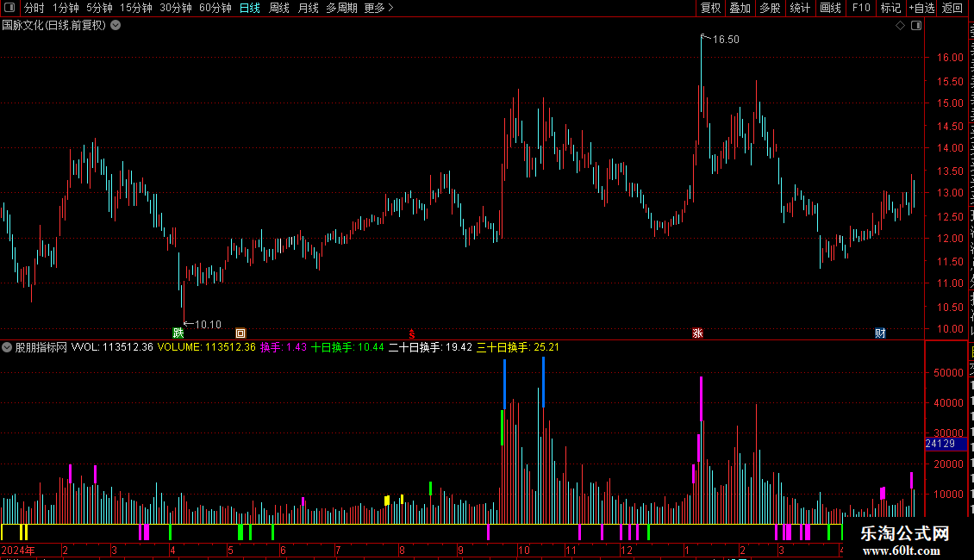Switch to the 分时 intraday view
974x560 pixels.
tap(34, 8)
